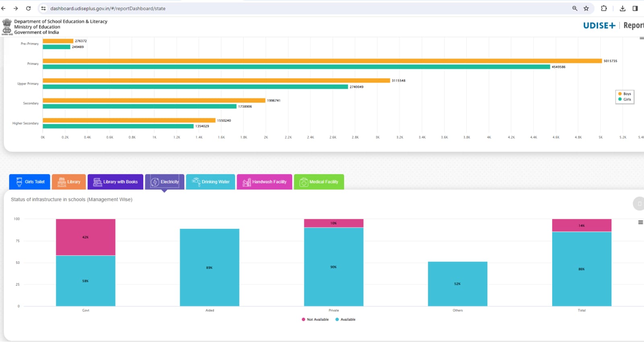This screenshot has width=644, height=342.
Task: Click the pink Not Available segment of the Govt bar
Action: [x=85, y=237]
